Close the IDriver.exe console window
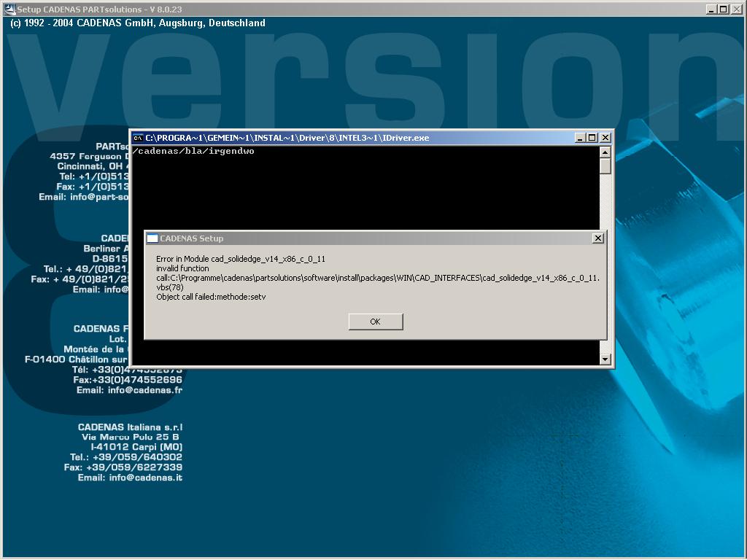 coord(605,138)
